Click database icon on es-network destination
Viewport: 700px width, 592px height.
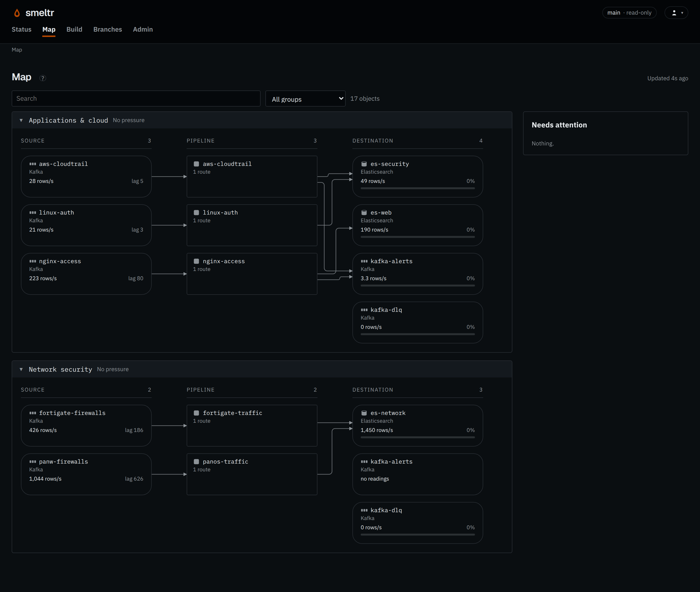click(x=364, y=413)
